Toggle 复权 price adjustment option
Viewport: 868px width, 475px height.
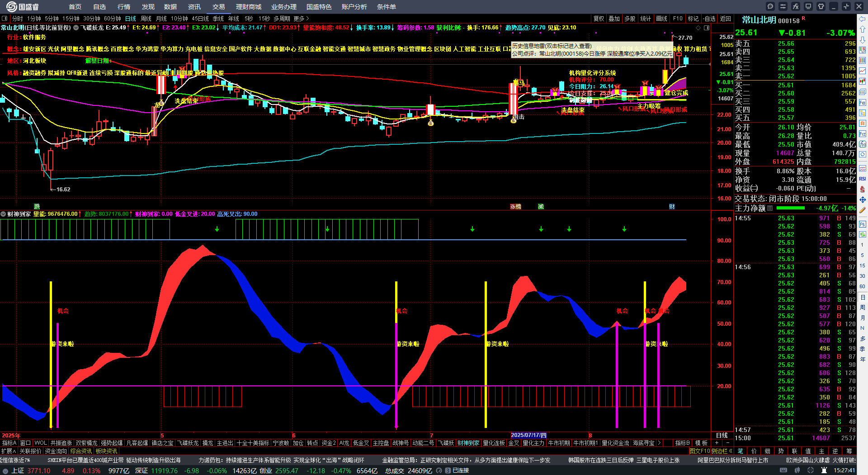point(599,19)
